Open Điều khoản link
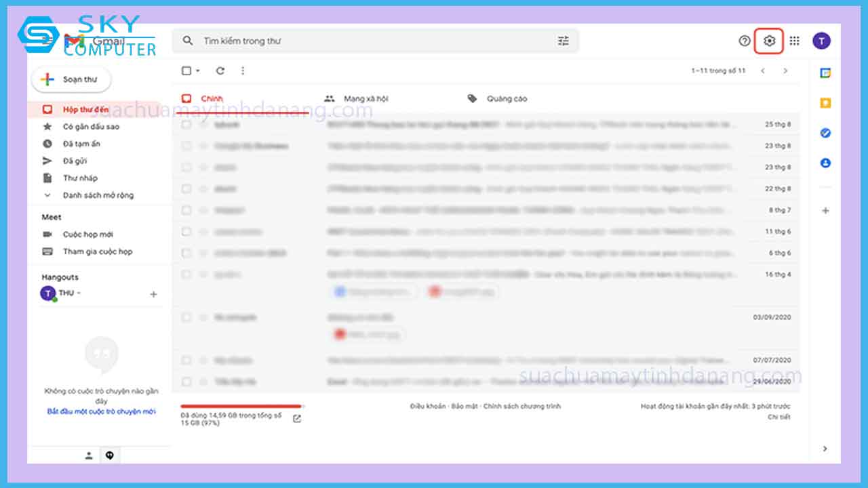The width and height of the screenshot is (868, 488). [x=428, y=406]
